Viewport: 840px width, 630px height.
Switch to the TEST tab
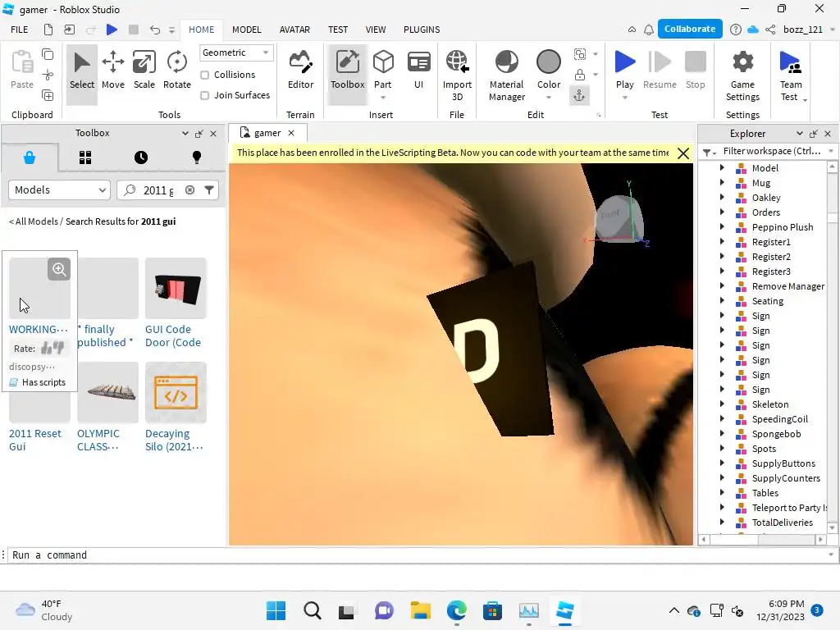point(337,30)
